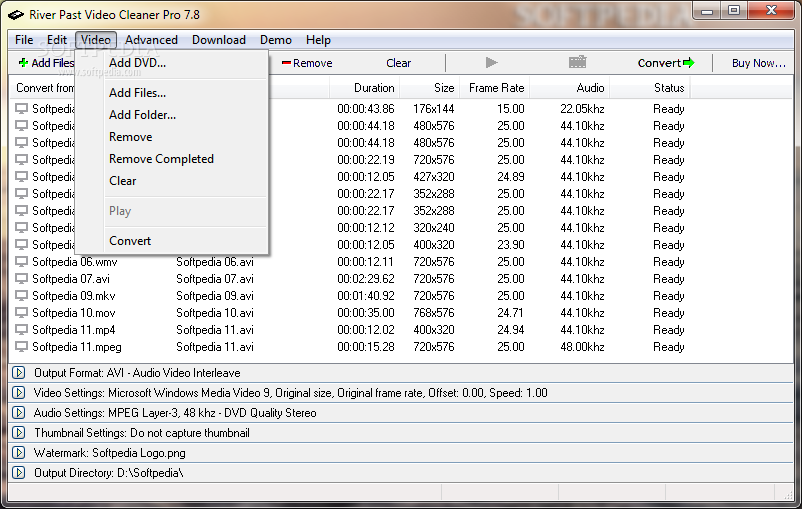Image resolution: width=802 pixels, height=509 pixels.
Task: Click the green Convert arrow icon
Action: pos(689,63)
